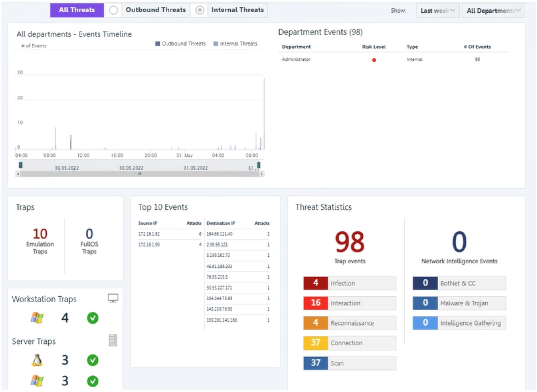Image resolution: width=537 pixels, height=392 pixels.
Task: Switch to the All Threats tab
Action: coord(77,10)
